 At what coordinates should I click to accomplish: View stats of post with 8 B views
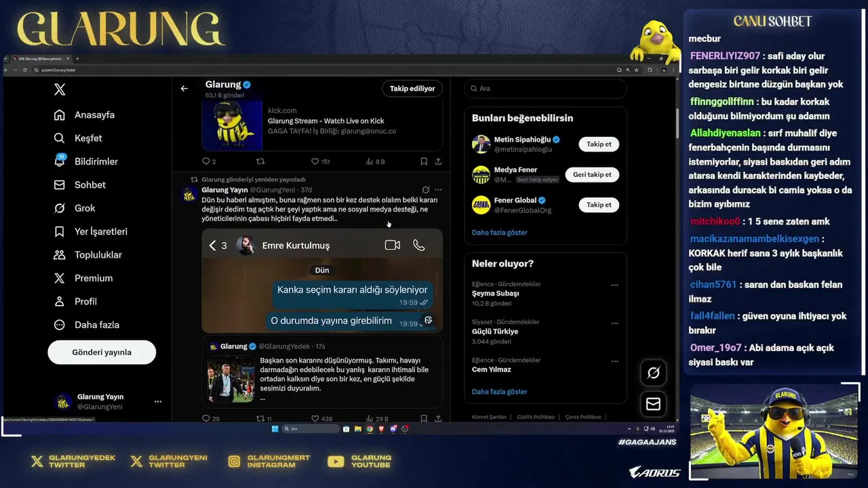(375, 161)
